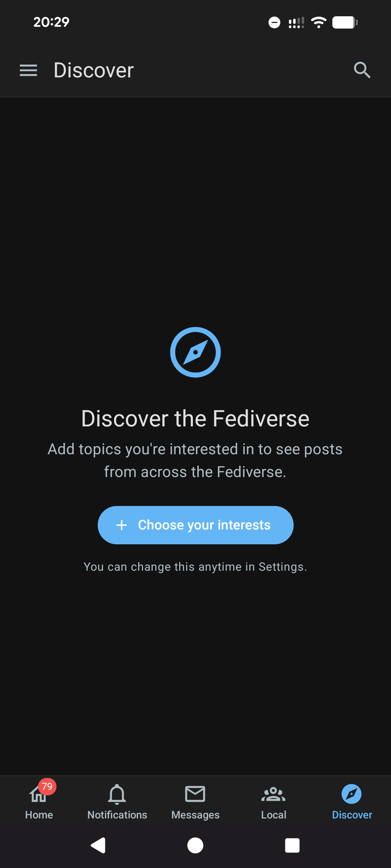This screenshot has width=391, height=868.
Task: Switch to the Home tab label
Action: click(x=39, y=815)
